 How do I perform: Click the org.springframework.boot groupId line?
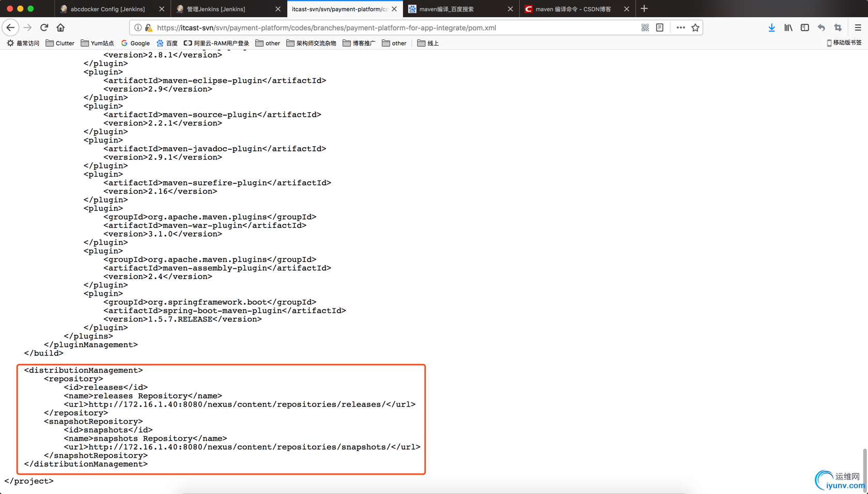click(x=210, y=302)
